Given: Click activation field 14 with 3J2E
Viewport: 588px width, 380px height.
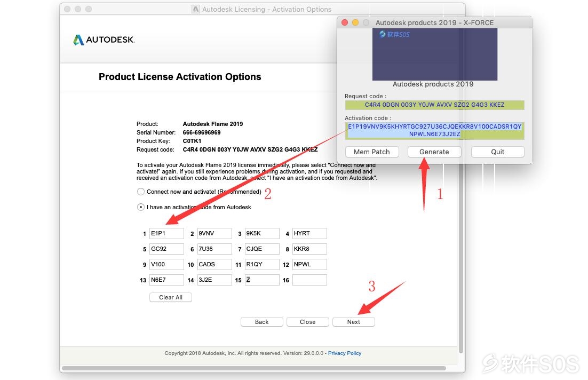Looking at the screenshot, I should [x=214, y=280].
